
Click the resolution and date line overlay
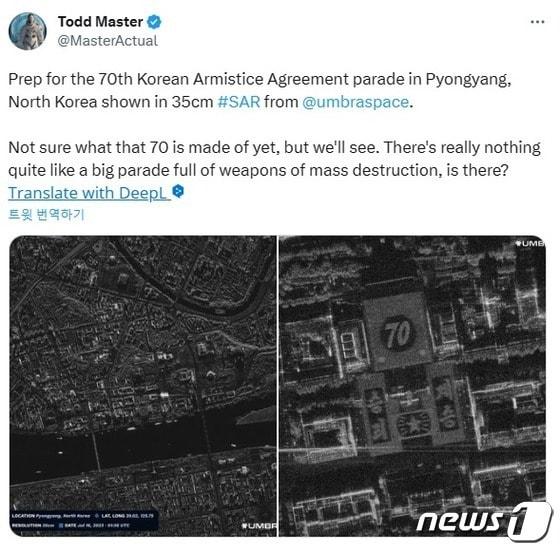pos(70,525)
